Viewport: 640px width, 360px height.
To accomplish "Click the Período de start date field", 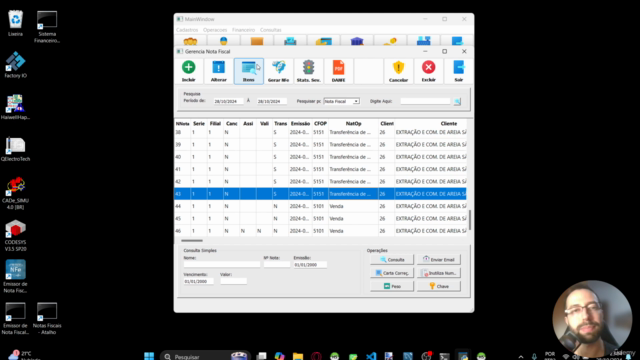I will tap(228, 101).
